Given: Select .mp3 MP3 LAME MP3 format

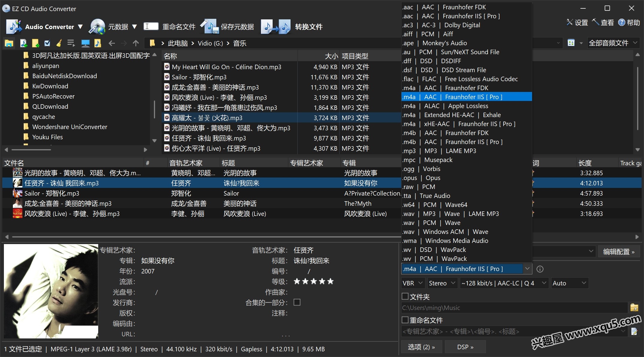Looking at the screenshot, I should pyautogui.click(x=466, y=151).
